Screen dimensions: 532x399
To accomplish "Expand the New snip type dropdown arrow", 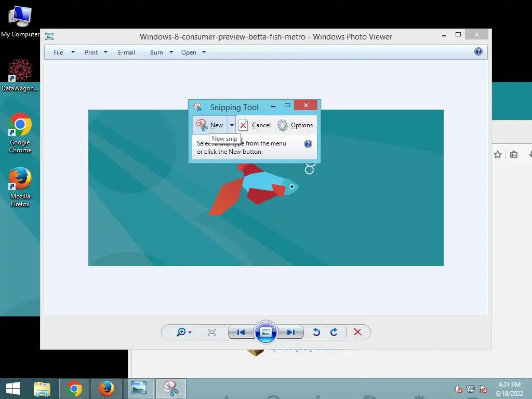I will point(232,125).
